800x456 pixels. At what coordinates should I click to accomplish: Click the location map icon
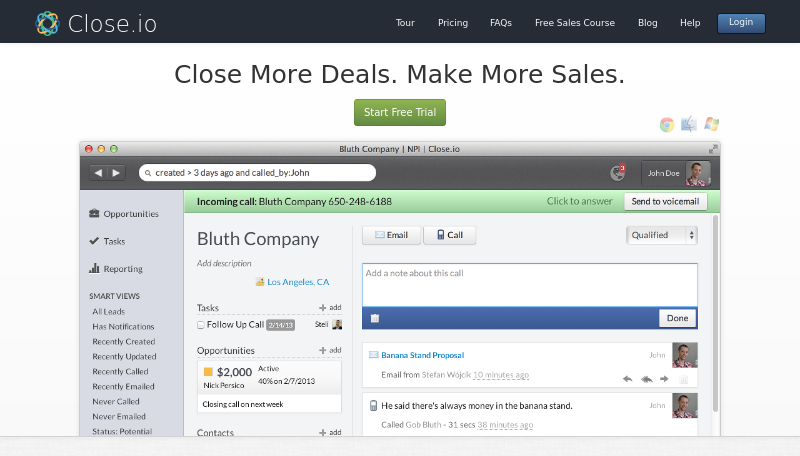260,282
